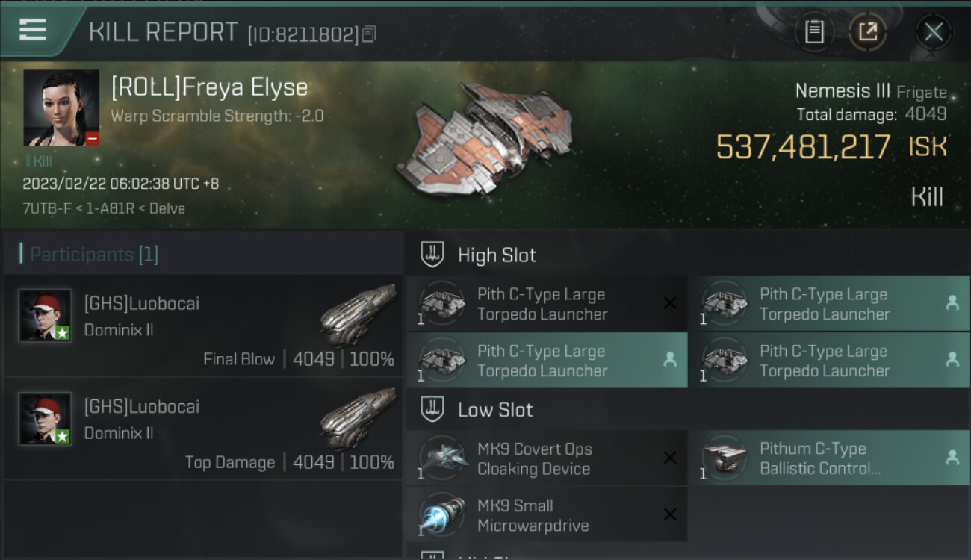The image size is (971, 560).
Task: Copy the kill report ID icon
Action: (369, 34)
